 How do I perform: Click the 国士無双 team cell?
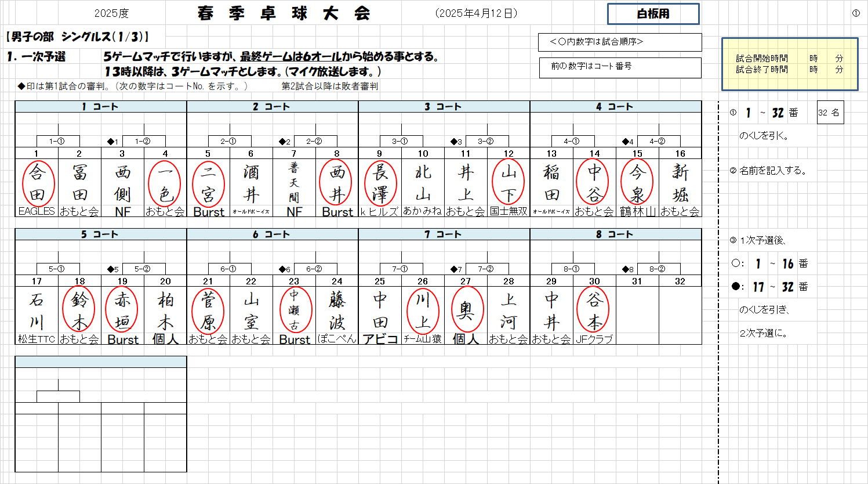(509, 212)
